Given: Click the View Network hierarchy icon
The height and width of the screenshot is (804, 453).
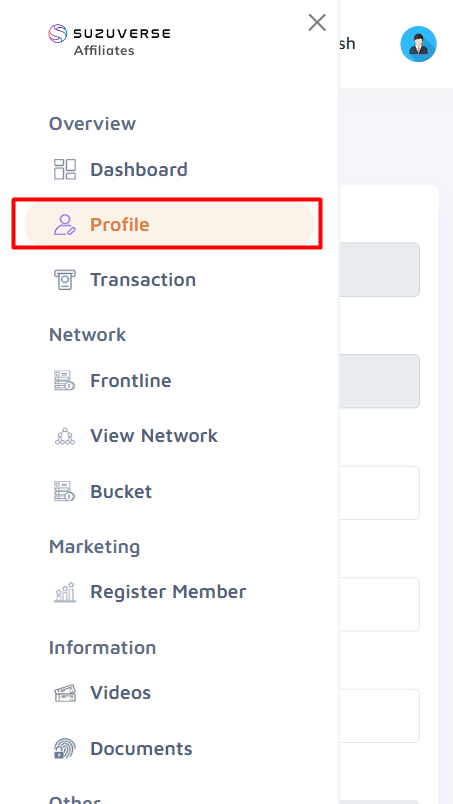Looking at the screenshot, I should pos(65,436).
